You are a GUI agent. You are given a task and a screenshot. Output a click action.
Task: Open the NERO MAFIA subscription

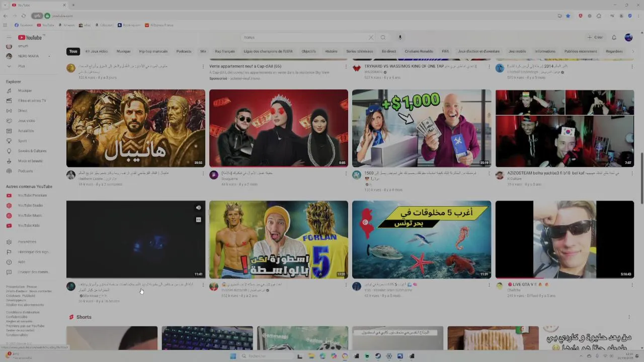point(28,56)
